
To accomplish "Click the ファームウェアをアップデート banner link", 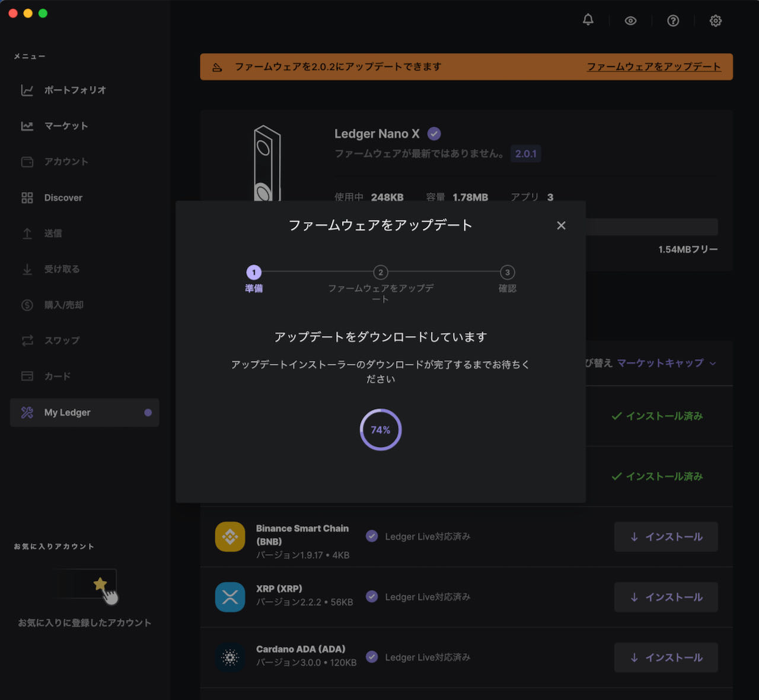I will point(653,67).
